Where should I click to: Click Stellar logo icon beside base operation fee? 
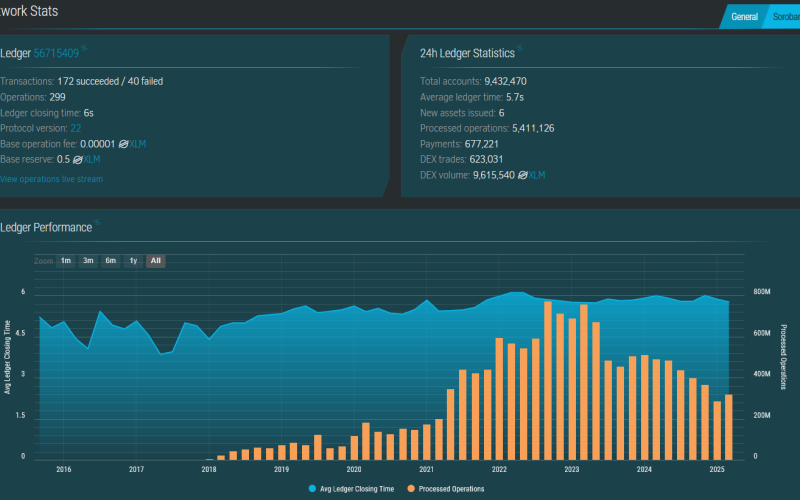pyautogui.click(x=122, y=144)
